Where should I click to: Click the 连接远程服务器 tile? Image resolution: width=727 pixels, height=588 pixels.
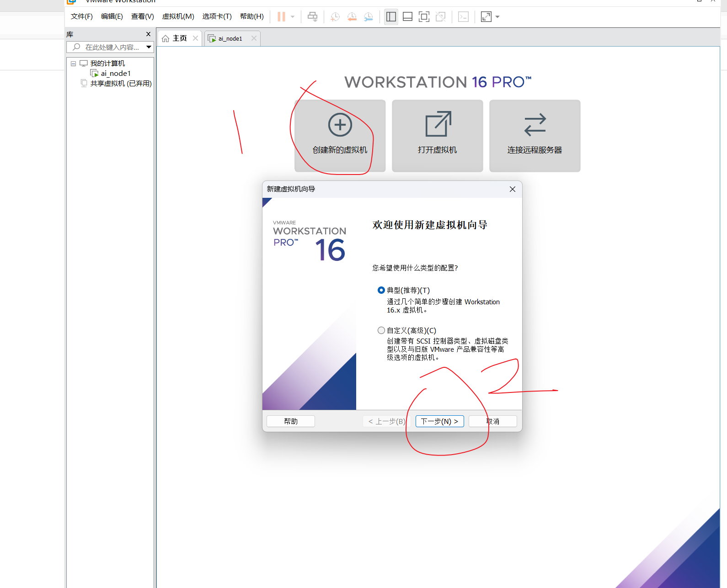(535, 136)
